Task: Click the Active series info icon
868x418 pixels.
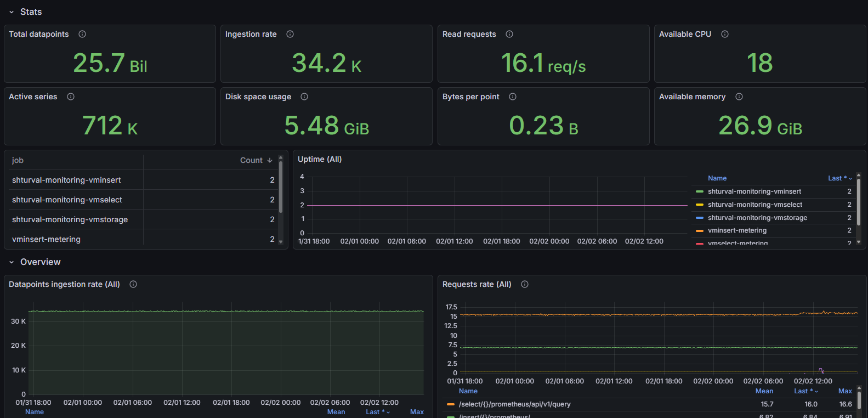Action: pyautogui.click(x=71, y=97)
